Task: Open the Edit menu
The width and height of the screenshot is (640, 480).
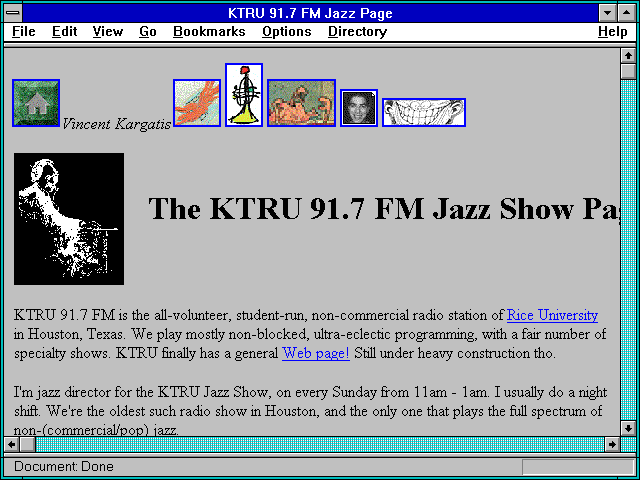Action: point(64,32)
